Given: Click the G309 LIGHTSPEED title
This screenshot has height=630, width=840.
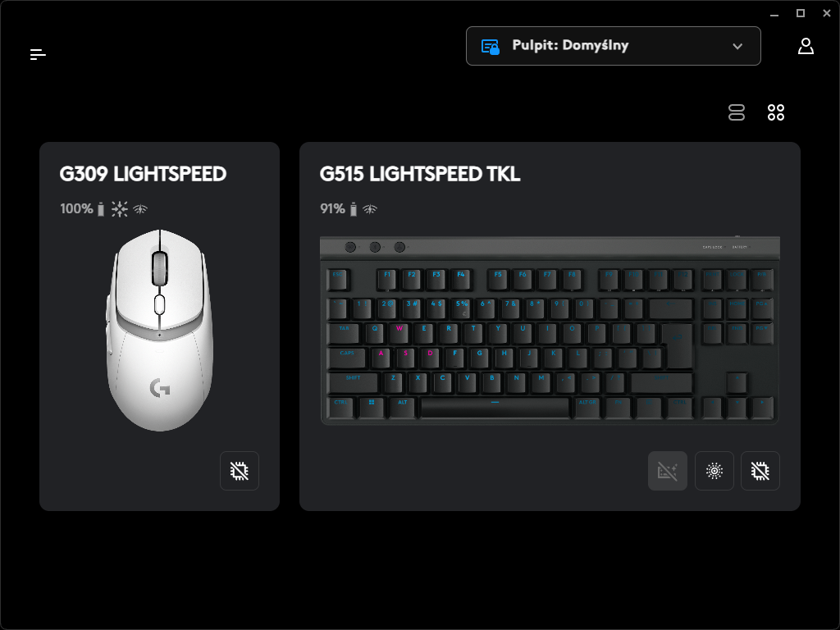Looking at the screenshot, I should (143, 174).
